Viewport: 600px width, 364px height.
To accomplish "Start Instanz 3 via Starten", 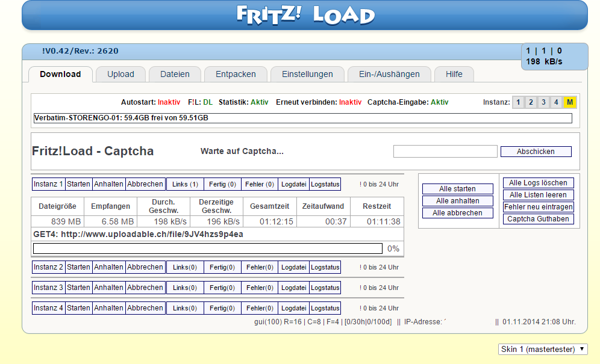I will [78, 288].
